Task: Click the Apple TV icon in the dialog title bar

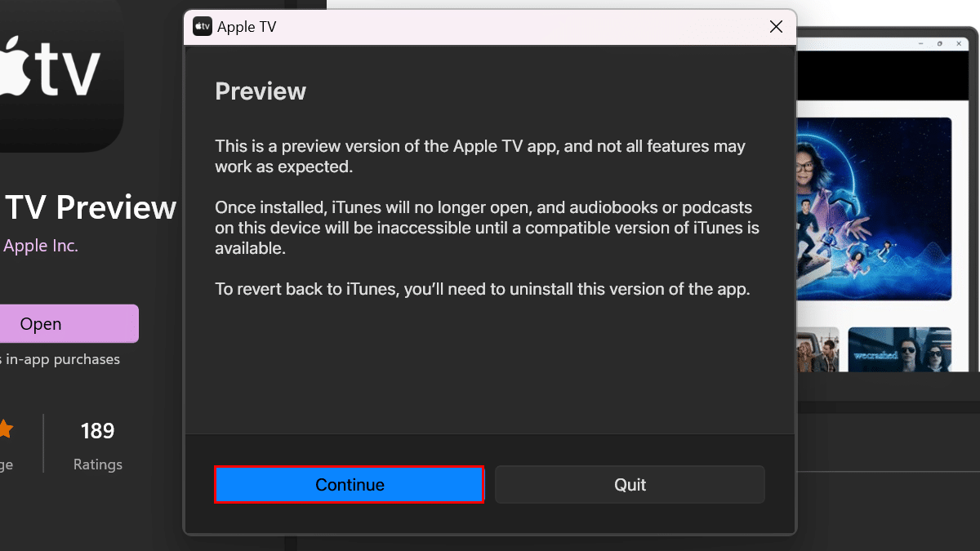Action: pos(203,27)
